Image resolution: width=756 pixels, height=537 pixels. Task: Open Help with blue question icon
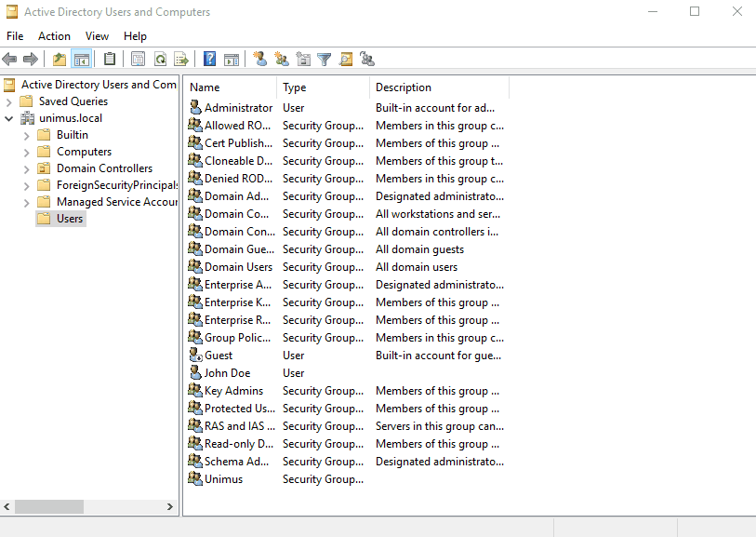(x=210, y=59)
